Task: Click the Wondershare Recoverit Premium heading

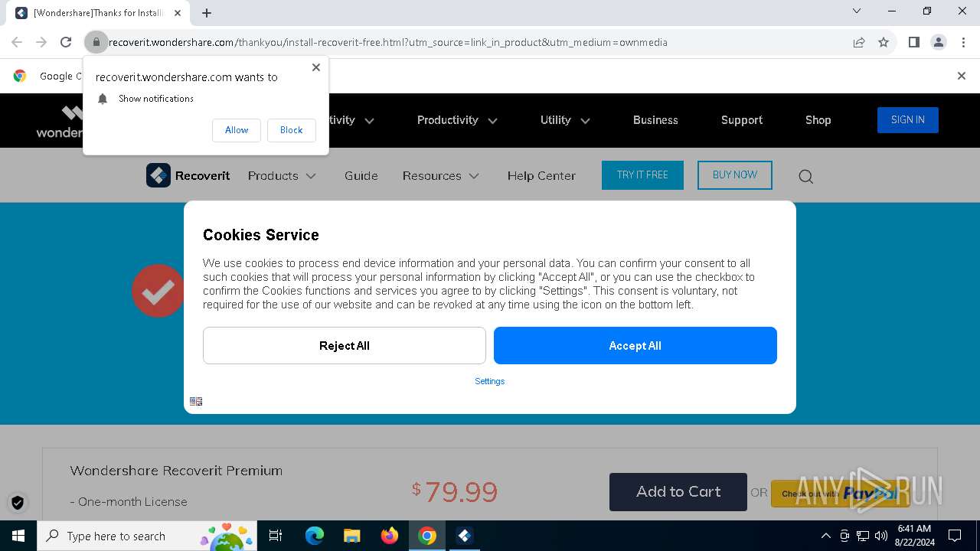Action: (x=176, y=471)
